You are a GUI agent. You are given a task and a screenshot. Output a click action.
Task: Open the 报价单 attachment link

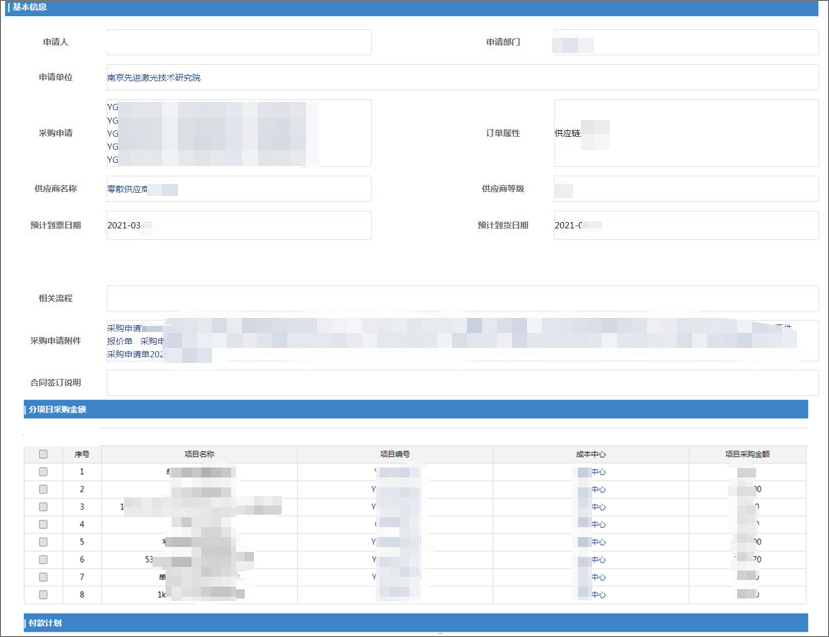pyautogui.click(x=120, y=341)
